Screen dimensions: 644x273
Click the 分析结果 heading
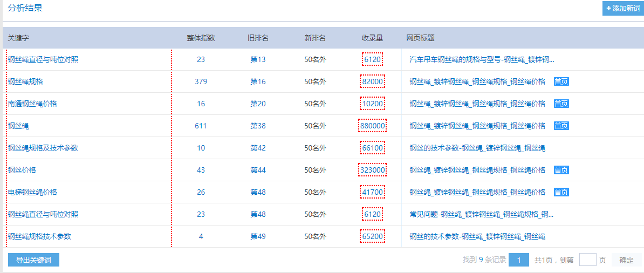[25, 8]
